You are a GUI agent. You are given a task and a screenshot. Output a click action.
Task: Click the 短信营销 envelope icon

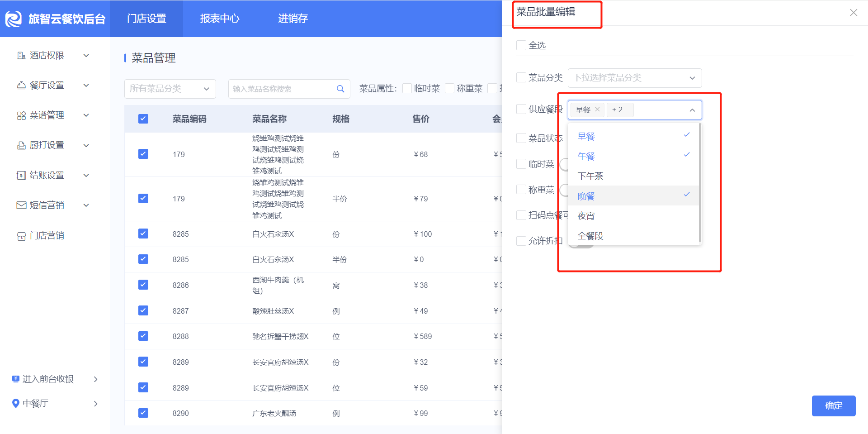(x=21, y=205)
